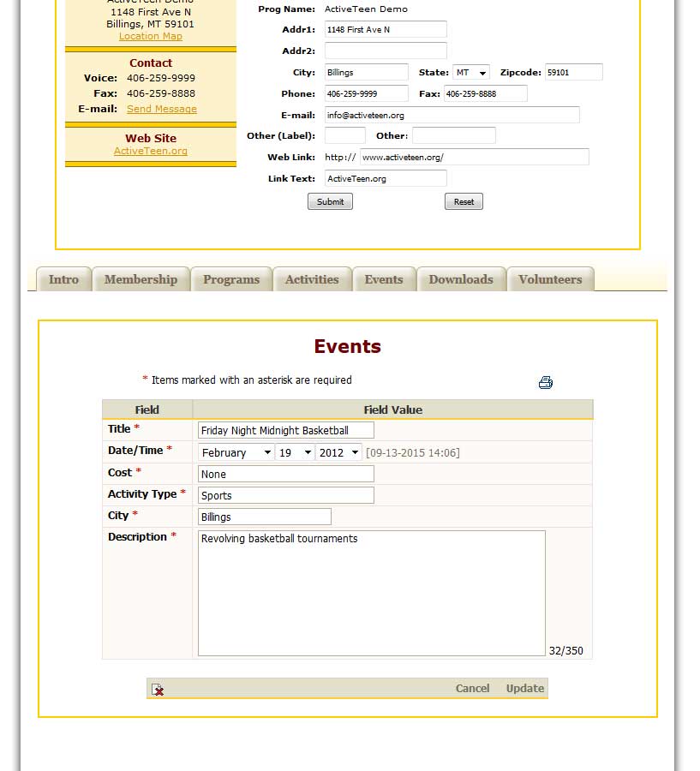Click the character counter 32/350

pos(565,650)
